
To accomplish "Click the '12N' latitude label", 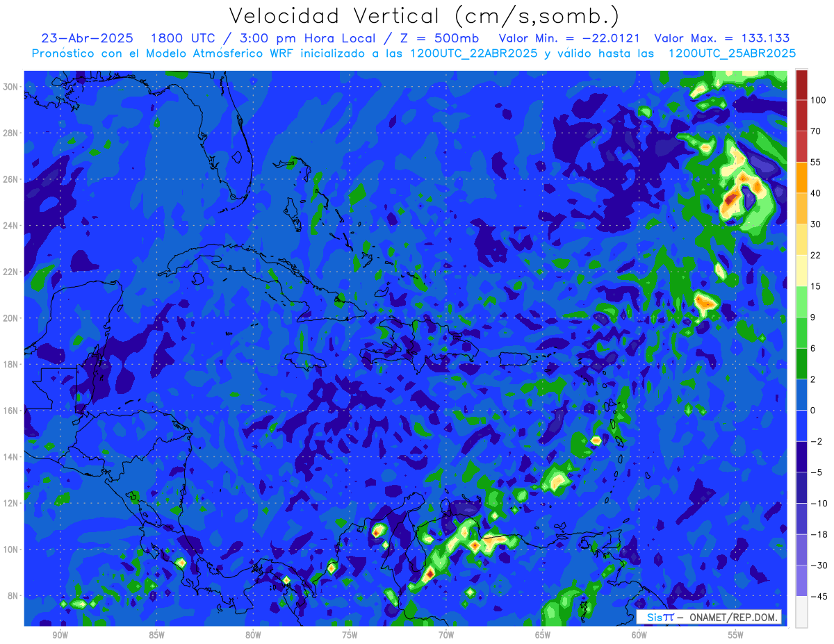I will click(x=10, y=503).
